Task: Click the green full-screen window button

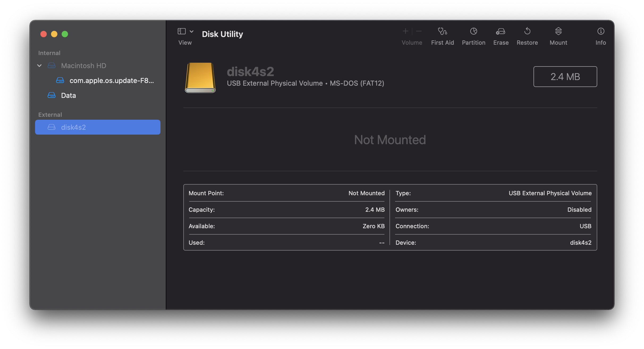Action: coord(65,34)
